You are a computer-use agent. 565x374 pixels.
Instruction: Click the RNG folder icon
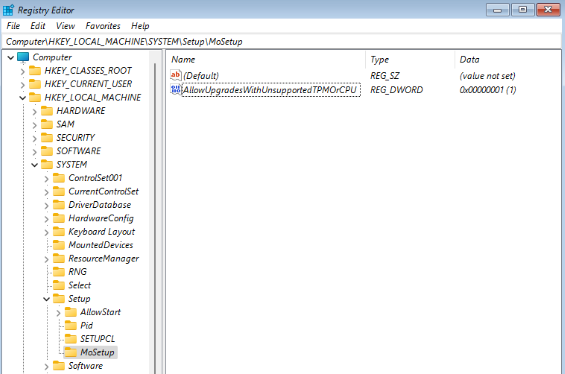(x=59, y=272)
